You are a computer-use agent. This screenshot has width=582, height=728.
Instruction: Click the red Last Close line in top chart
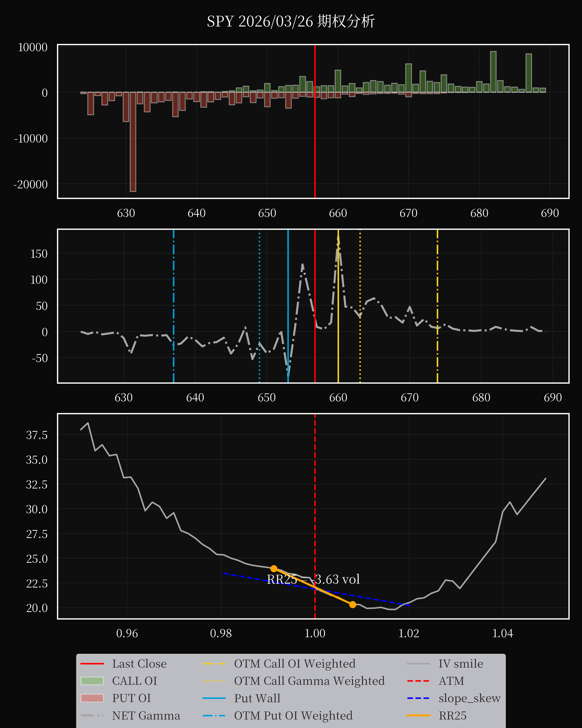click(315, 121)
